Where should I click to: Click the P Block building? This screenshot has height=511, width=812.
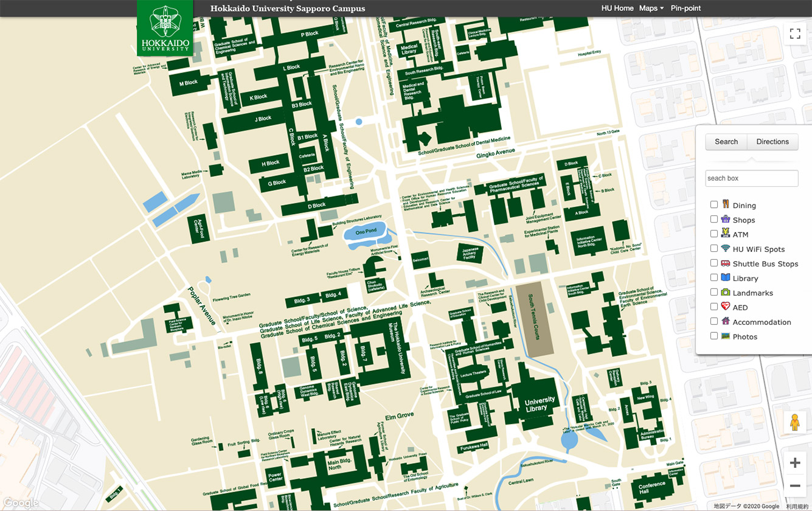[x=310, y=34]
